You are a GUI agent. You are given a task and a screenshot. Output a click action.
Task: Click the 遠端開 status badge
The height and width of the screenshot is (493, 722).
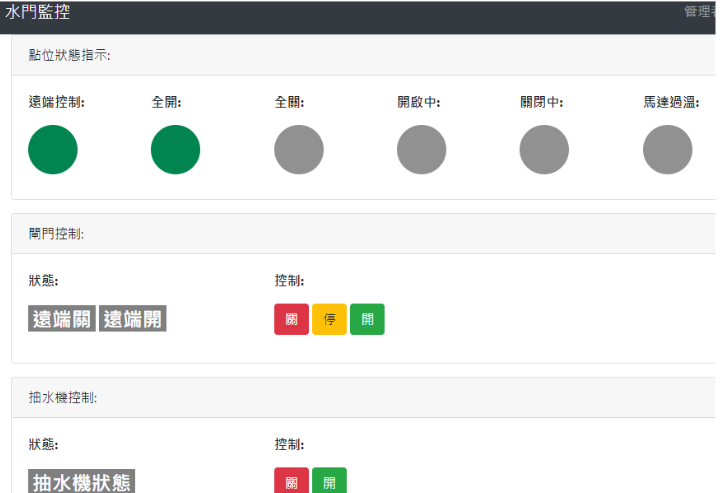tap(132, 319)
